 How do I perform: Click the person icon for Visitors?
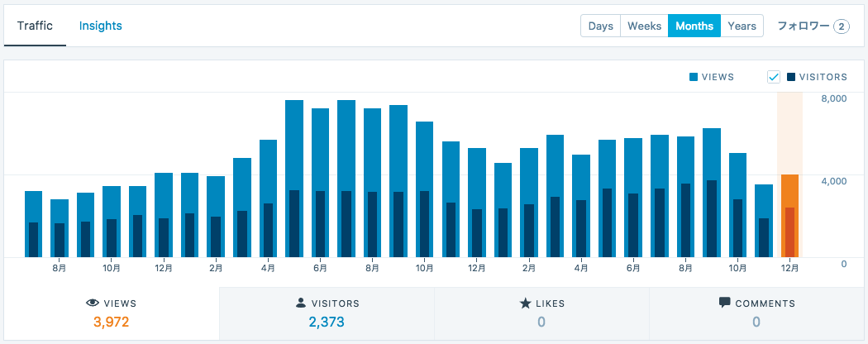coord(301,303)
